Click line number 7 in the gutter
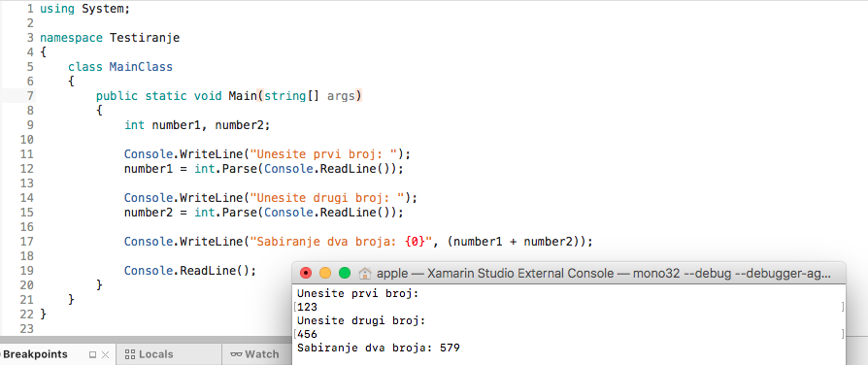Screen dimensions: 868x365 [30, 96]
